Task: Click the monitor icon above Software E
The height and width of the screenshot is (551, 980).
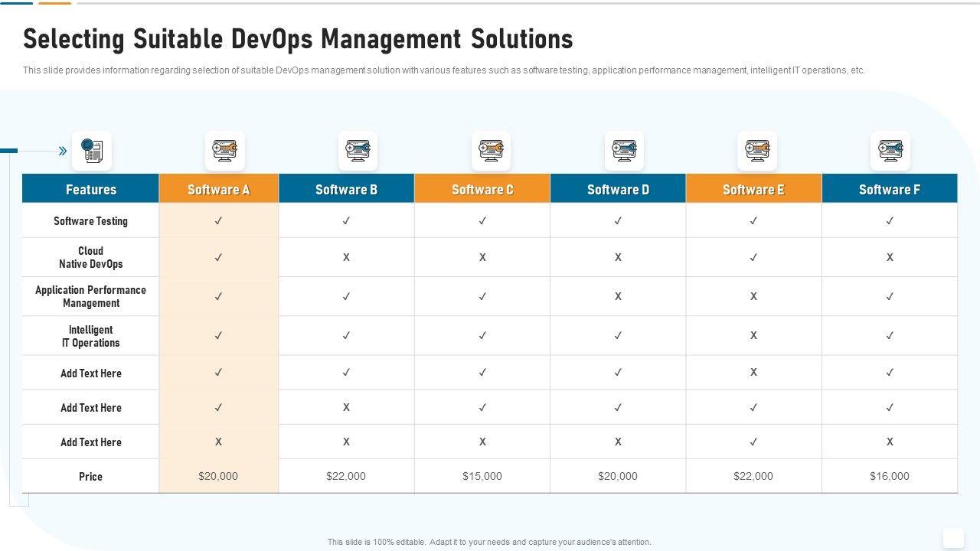Action: (757, 151)
